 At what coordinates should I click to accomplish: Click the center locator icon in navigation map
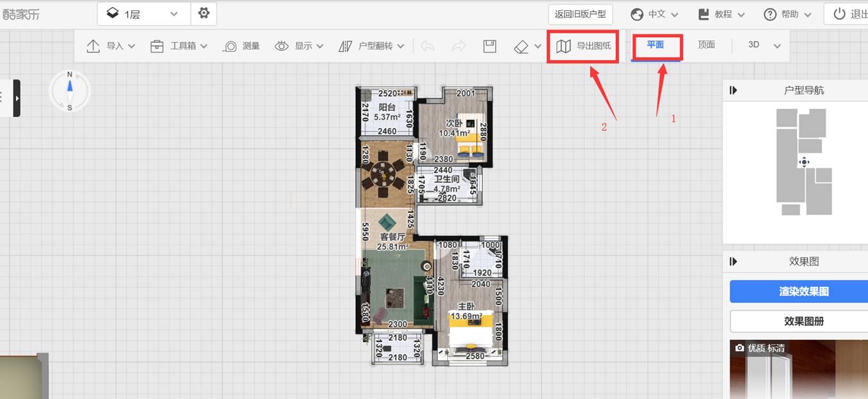(805, 162)
